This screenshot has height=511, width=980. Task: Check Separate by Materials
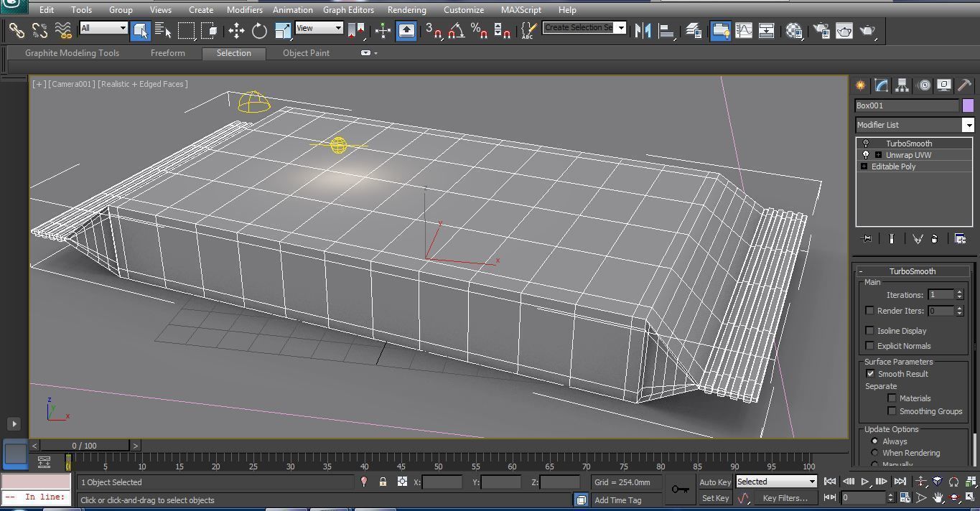point(892,398)
